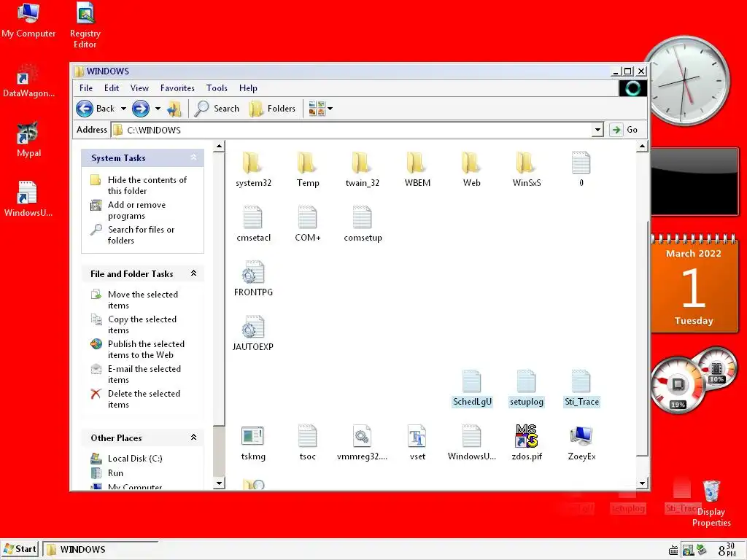Viewport: 747px width, 560px height.
Task: Select the FRONTPG configuration file
Action: point(253,279)
